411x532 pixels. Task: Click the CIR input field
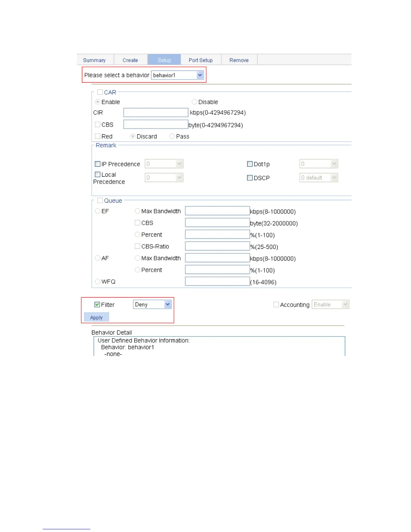[x=156, y=113]
